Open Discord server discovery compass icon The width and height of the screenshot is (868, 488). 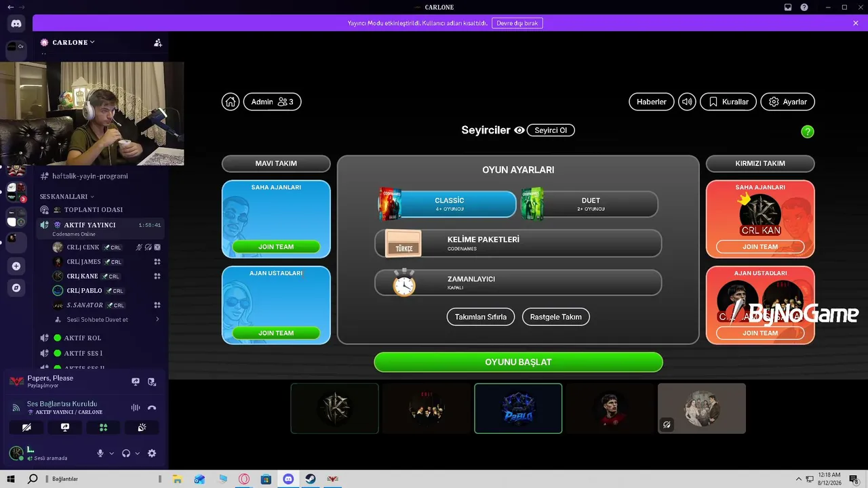click(16, 287)
